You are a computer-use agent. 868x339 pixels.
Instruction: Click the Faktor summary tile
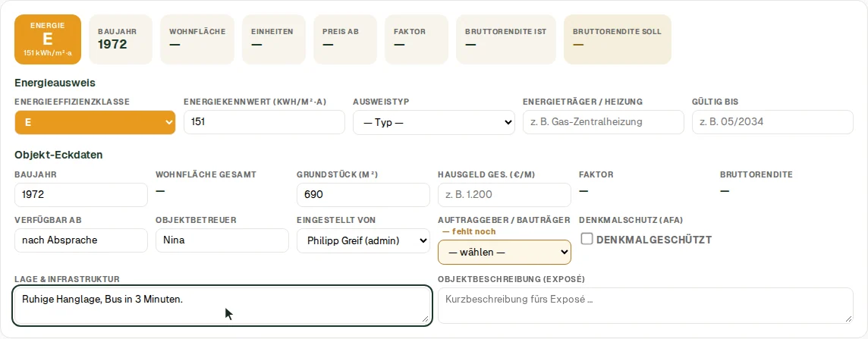[x=417, y=39]
